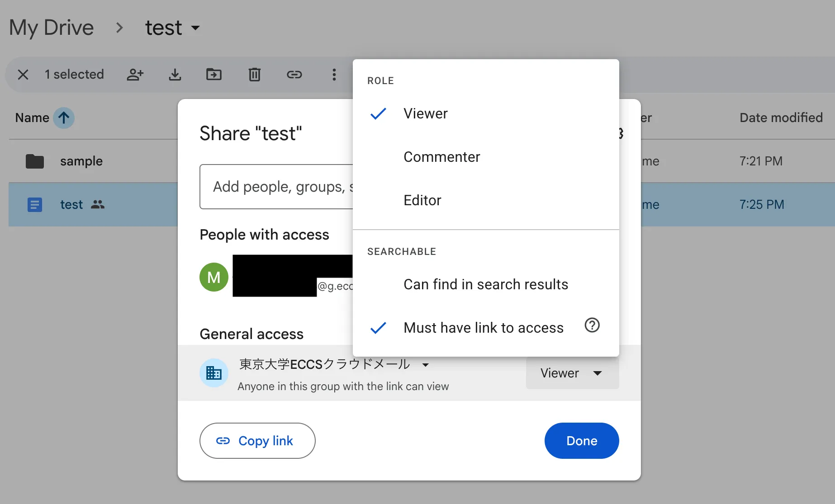The image size is (835, 504).
Task: Click the Copy link button
Action: click(257, 441)
